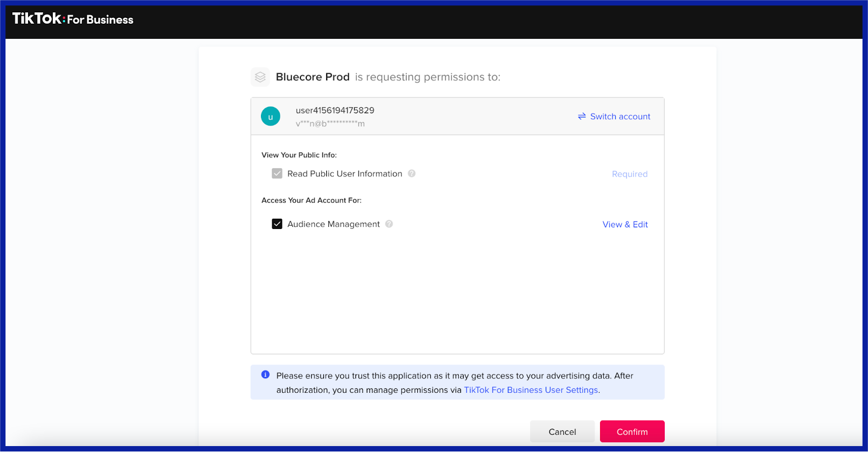Open help icon beside Read Public User Information

point(412,173)
